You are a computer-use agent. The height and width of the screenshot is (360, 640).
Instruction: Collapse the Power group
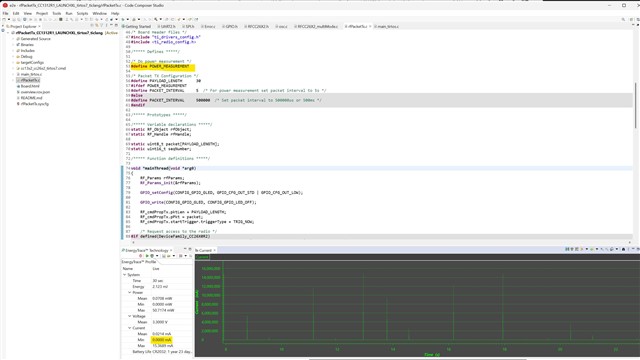[129, 292]
